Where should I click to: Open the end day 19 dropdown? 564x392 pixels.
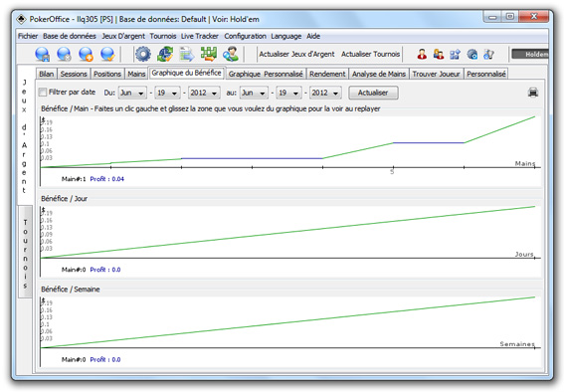point(288,93)
